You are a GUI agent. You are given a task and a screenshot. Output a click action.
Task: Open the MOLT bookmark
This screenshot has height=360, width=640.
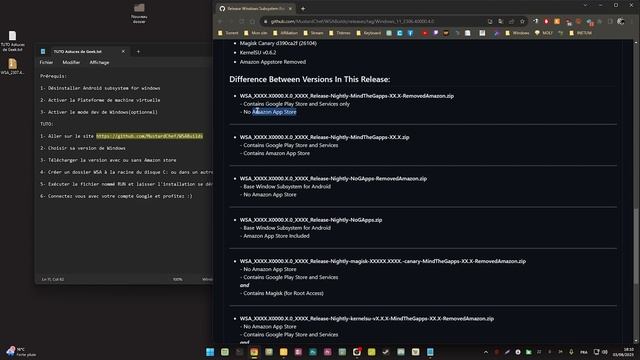(x=544, y=33)
